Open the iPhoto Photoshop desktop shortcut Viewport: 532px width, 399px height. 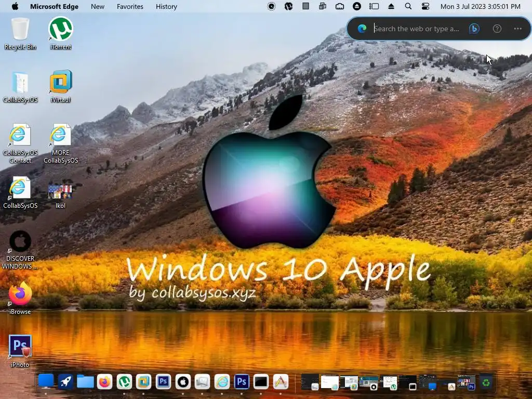point(20,351)
